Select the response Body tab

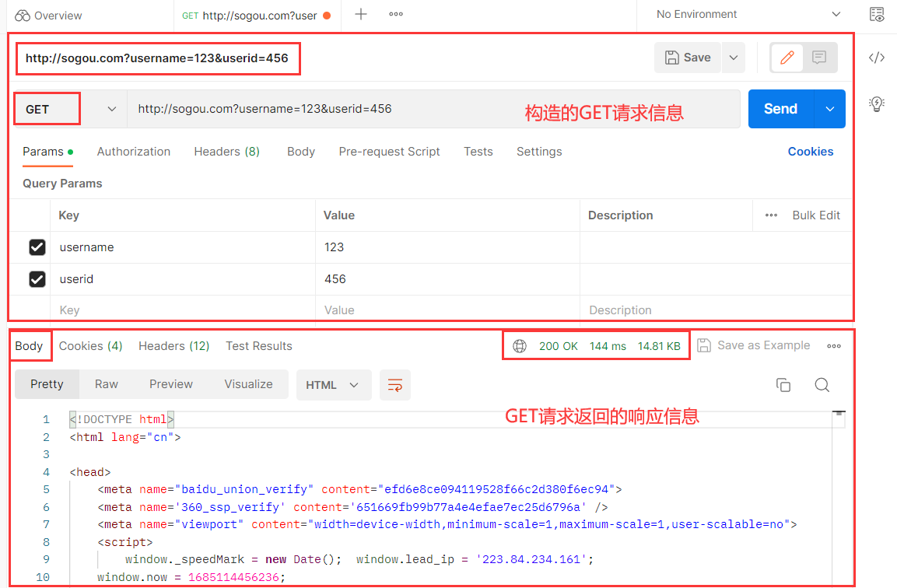29,346
